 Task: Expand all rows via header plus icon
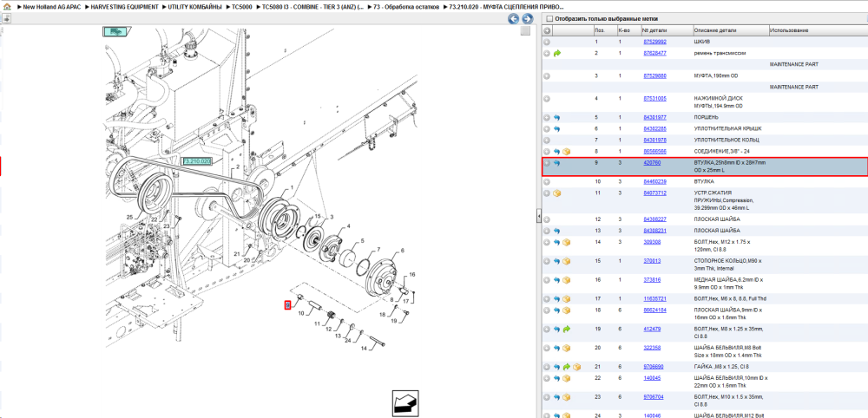[x=547, y=30]
